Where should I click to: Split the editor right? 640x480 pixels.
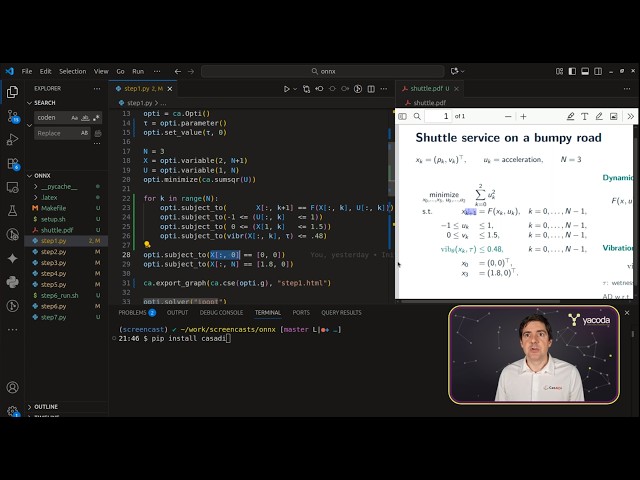[x=371, y=89]
